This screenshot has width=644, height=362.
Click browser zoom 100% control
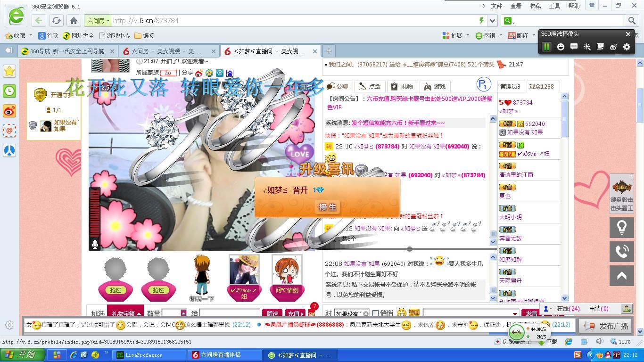621,341
